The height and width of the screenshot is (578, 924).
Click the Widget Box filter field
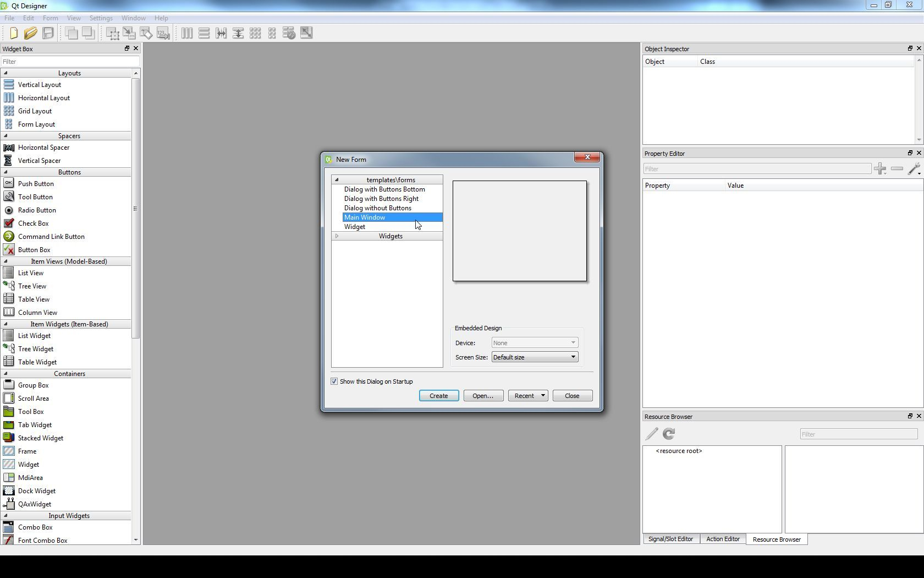[70, 62]
